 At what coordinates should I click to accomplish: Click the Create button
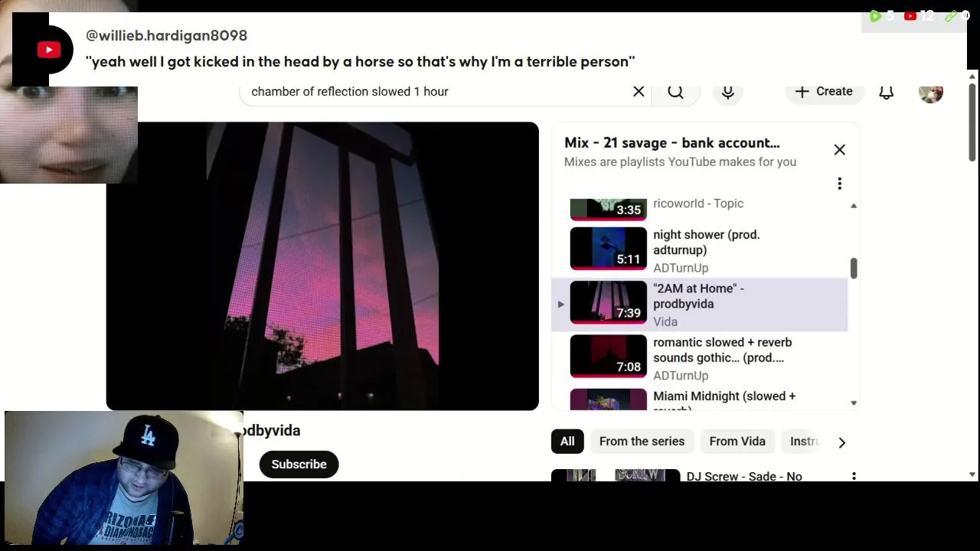coord(824,92)
